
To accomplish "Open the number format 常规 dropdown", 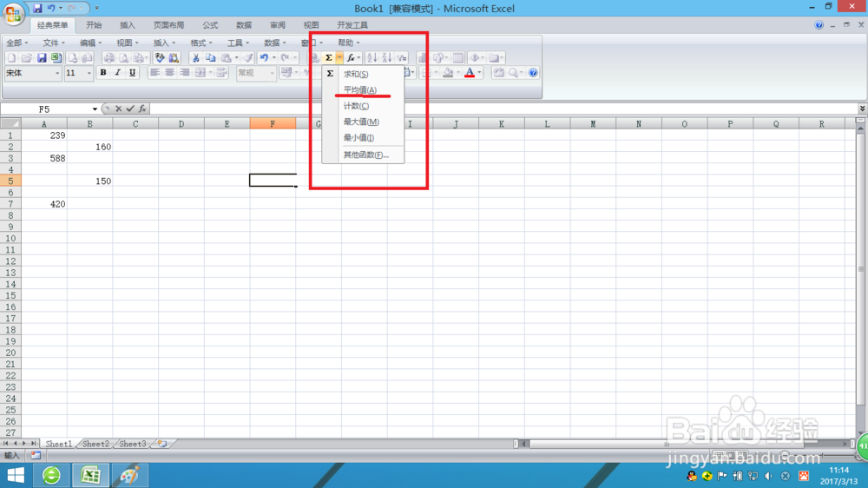I will click(x=272, y=73).
